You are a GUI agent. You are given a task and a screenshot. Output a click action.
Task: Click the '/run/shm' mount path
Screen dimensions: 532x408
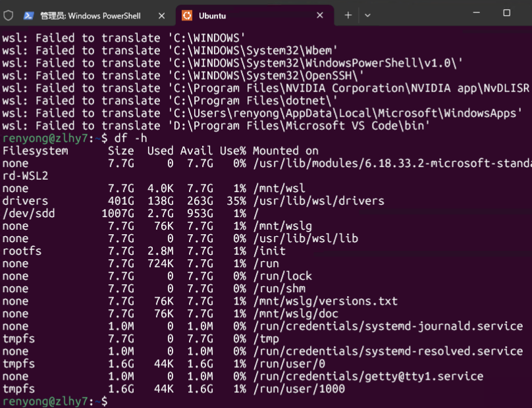click(x=279, y=289)
